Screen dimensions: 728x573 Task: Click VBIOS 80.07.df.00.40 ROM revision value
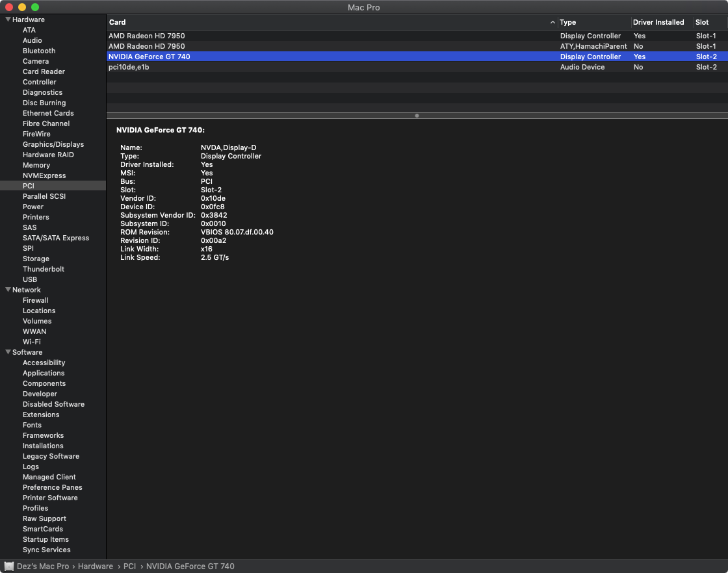coord(237,232)
